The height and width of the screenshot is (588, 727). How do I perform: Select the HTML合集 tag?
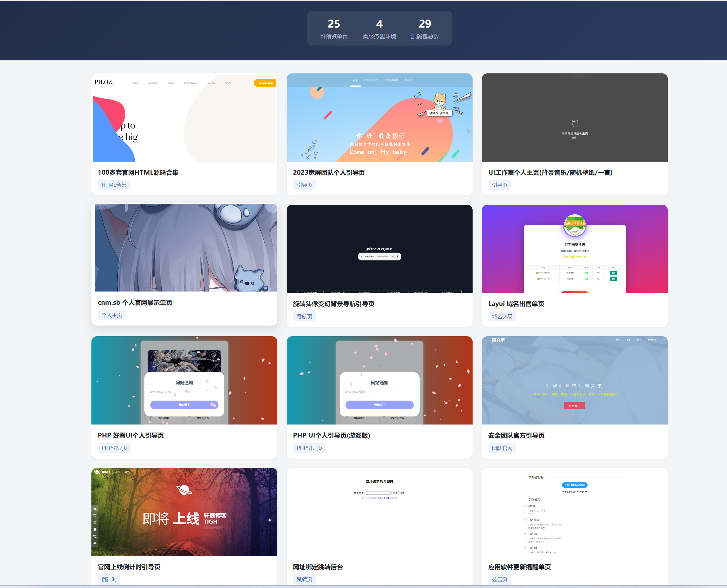click(x=114, y=185)
